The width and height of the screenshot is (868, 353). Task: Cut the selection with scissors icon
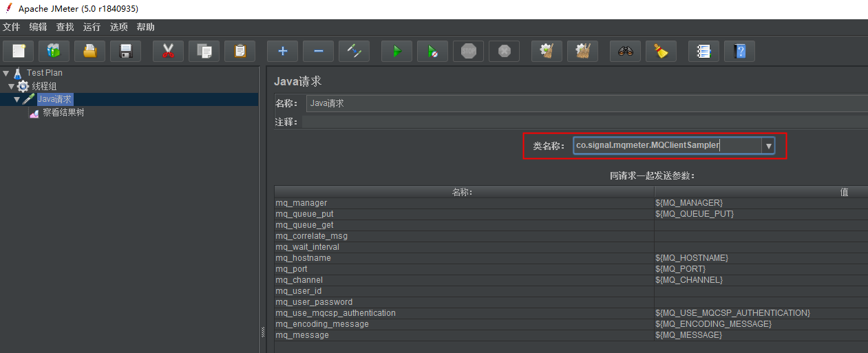click(168, 51)
